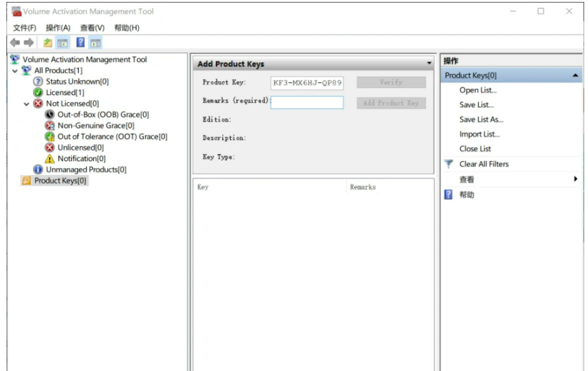
Task: Click the All Products tree icon
Action: pos(26,70)
